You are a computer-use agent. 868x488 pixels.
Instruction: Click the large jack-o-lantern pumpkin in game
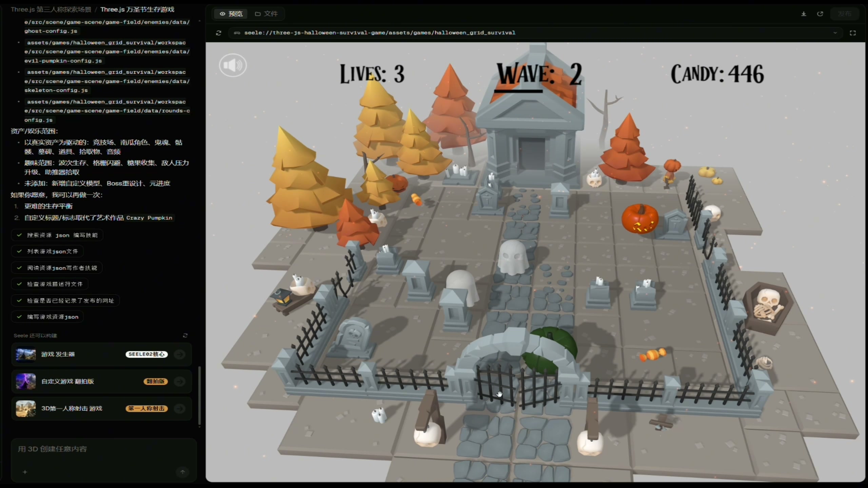pyautogui.click(x=640, y=219)
